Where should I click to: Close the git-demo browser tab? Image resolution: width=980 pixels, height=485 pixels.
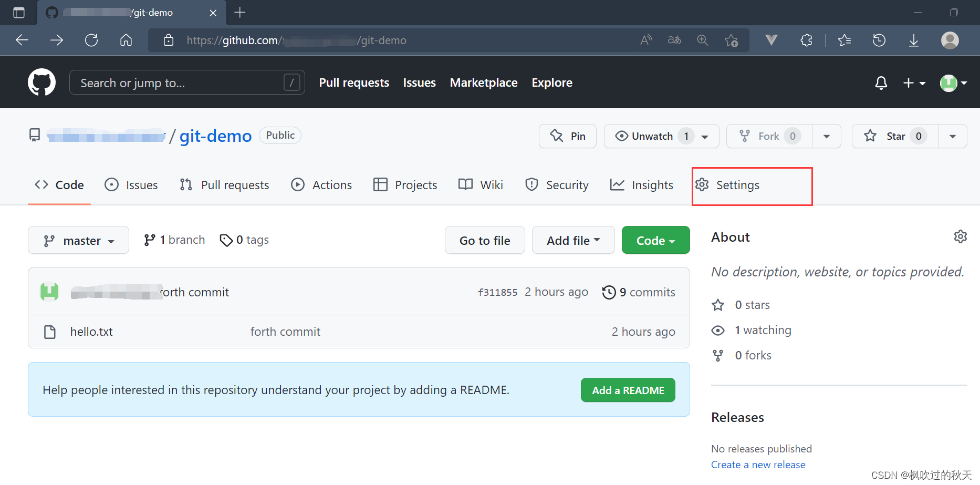[213, 13]
